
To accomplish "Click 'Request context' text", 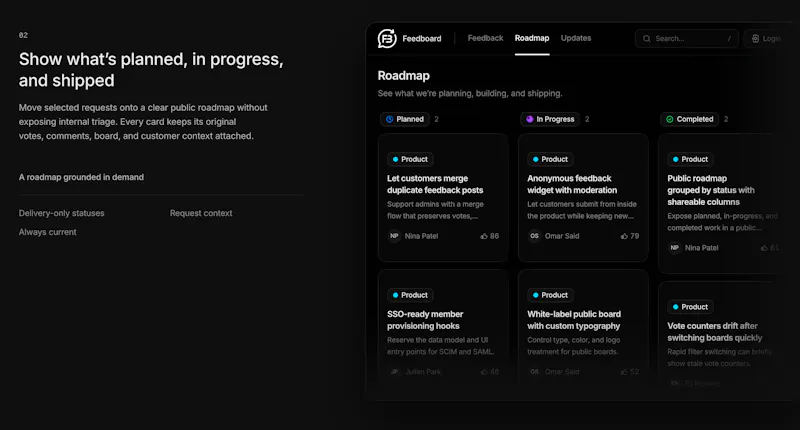I will [201, 213].
